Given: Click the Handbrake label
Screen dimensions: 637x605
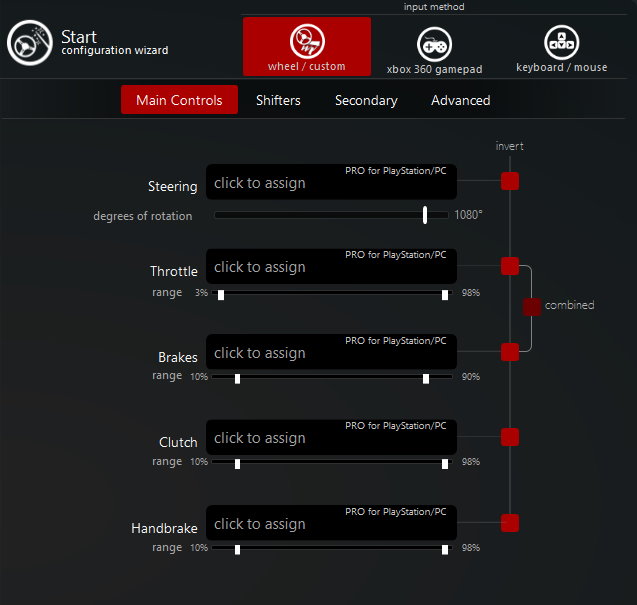Looking at the screenshot, I should pyautogui.click(x=164, y=528).
